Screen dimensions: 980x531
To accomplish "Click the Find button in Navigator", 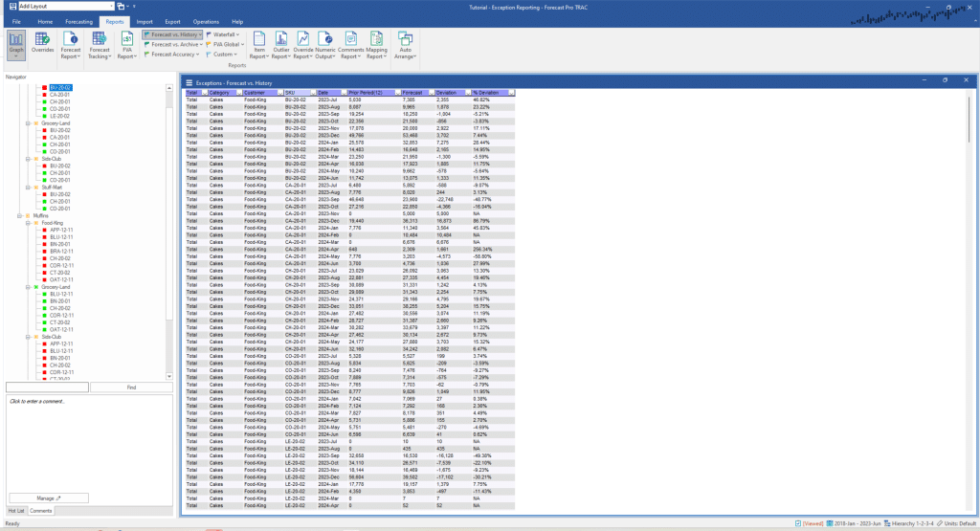I will point(131,387).
